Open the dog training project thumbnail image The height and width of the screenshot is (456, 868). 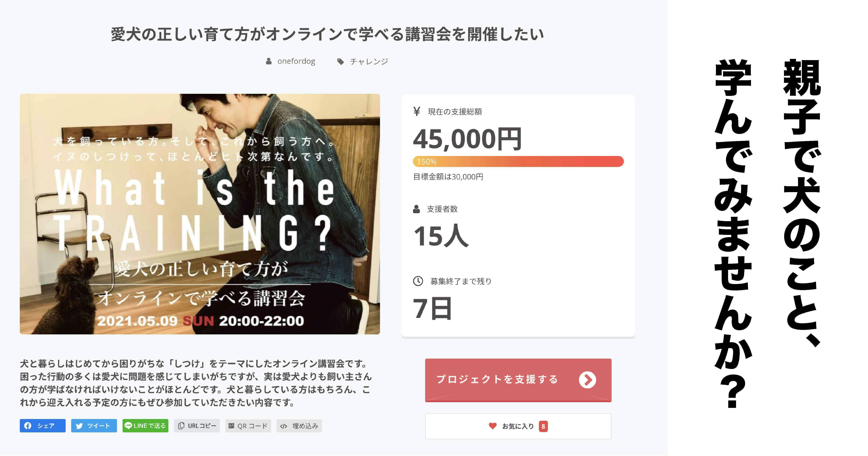pos(200,214)
